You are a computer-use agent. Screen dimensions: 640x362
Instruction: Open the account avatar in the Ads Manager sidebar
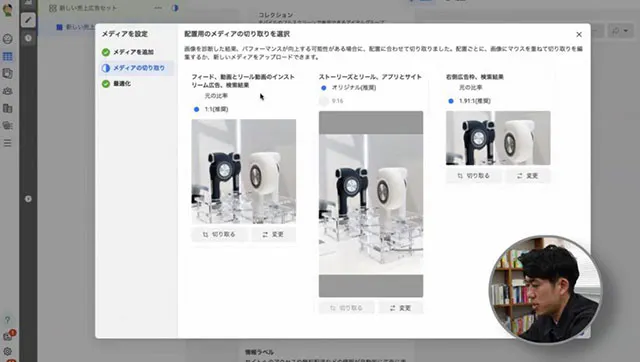pyautogui.click(x=7, y=10)
